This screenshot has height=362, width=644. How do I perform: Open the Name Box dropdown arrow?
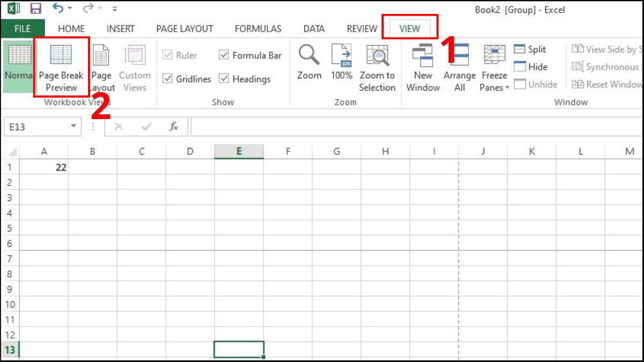[74, 127]
